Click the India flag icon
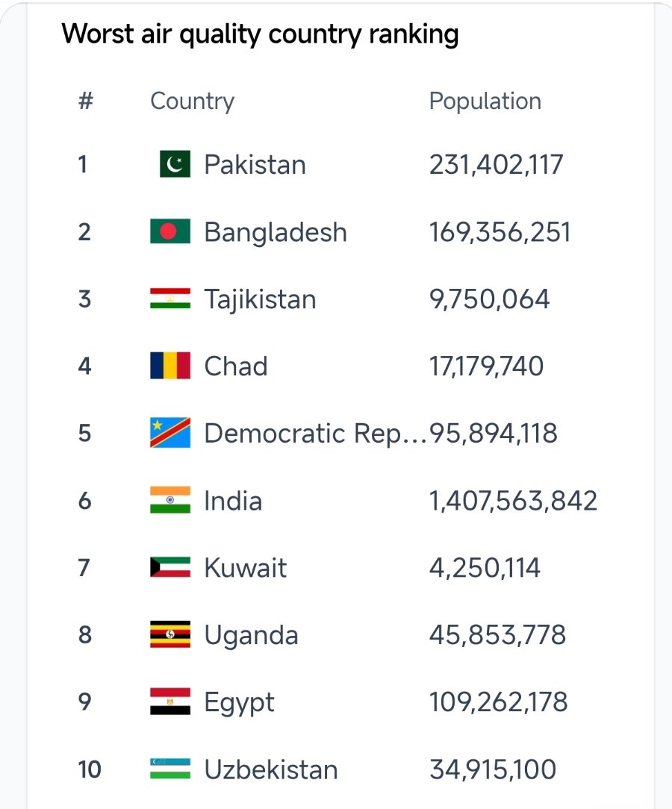 (x=170, y=500)
